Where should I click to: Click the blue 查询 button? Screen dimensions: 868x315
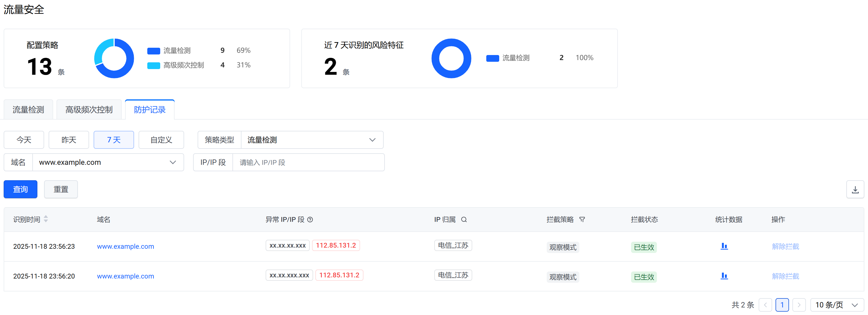(21, 190)
